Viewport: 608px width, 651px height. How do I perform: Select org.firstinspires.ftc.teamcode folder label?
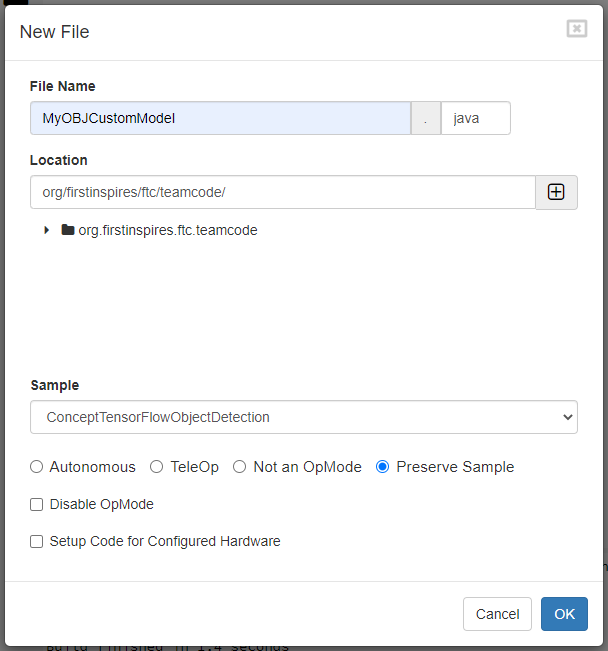click(x=167, y=230)
